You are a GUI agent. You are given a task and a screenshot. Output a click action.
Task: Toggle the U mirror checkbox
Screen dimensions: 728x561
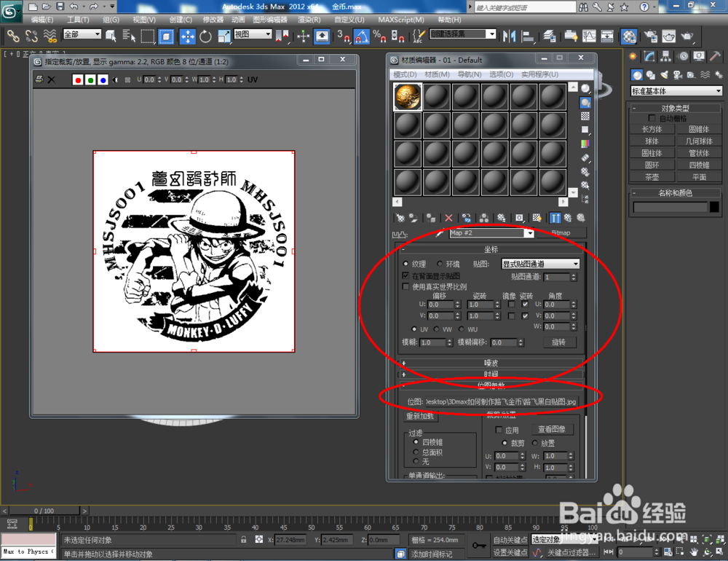[511, 305]
